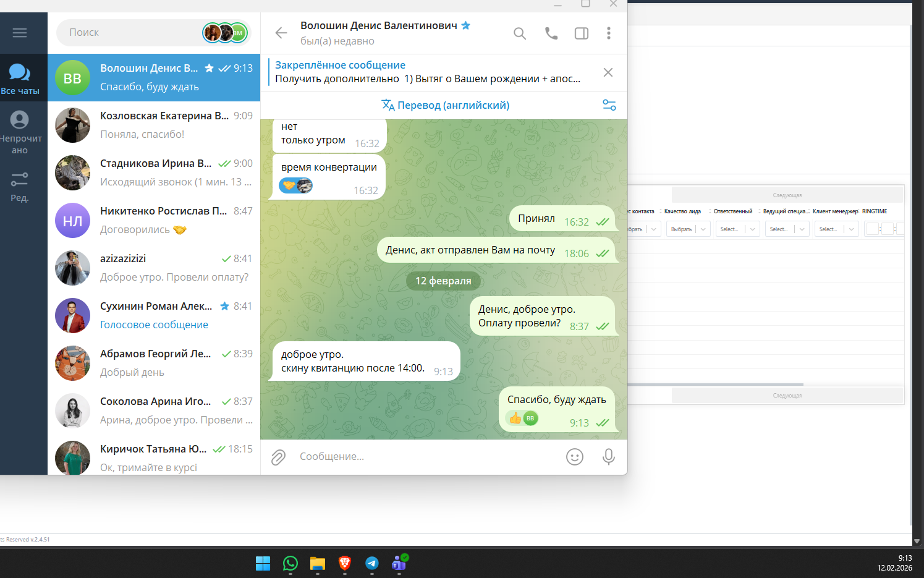This screenshot has width=924, height=578.
Task: Click 'Голосовое сообщение' preview in Сухинин chat
Action: pyautogui.click(x=154, y=325)
